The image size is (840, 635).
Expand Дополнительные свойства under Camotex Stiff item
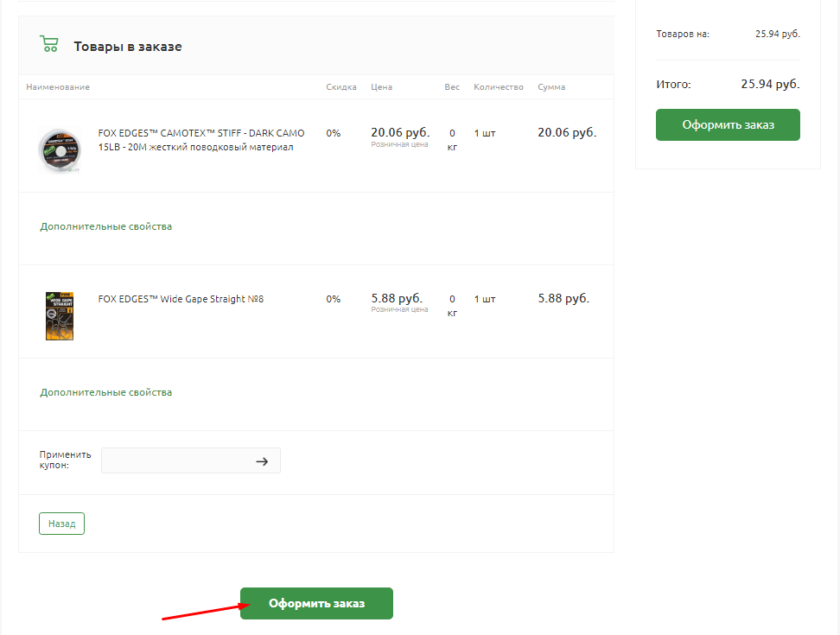point(106,226)
